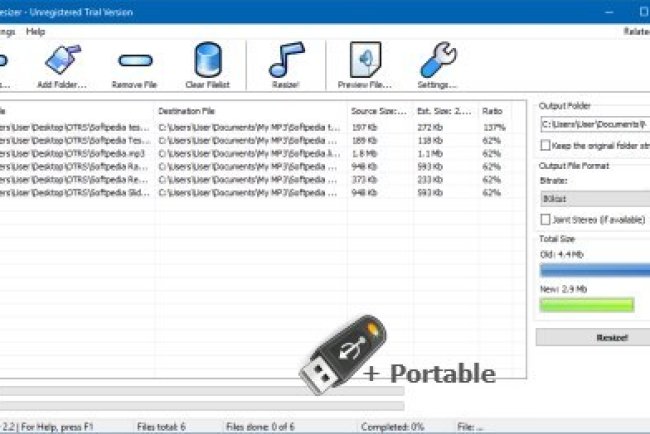The width and height of the screenshot is (650, 434).
Task: Click the Remove File toolbar icon
Action: point(135,64)
